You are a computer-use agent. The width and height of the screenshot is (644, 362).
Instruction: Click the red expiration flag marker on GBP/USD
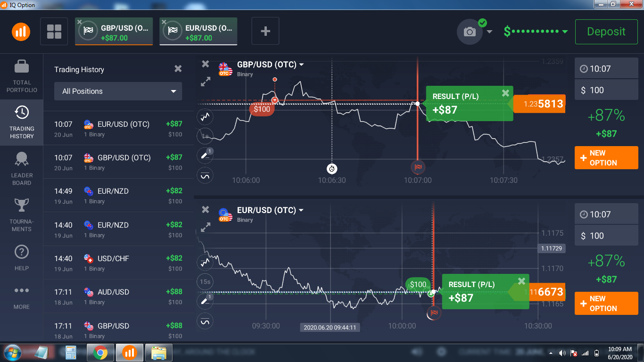418,167
